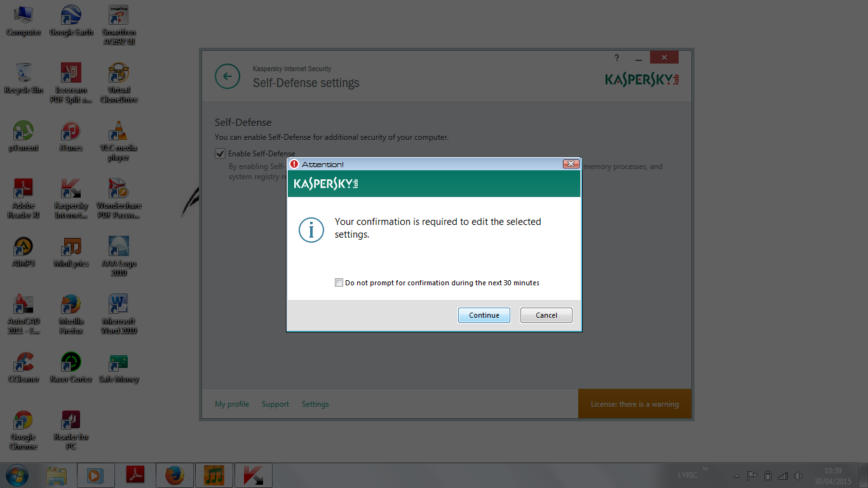868x488 pixels.
Task: Open Kaspersky help question mark
Action: coord(616,58)
